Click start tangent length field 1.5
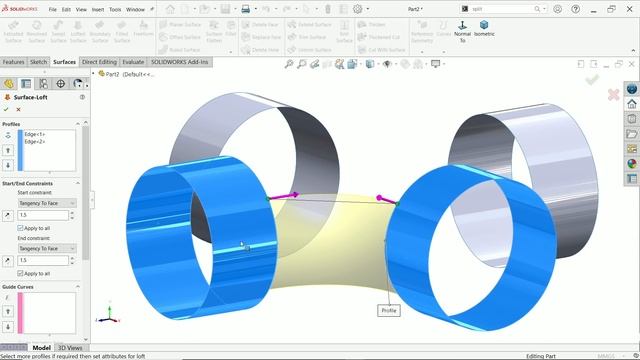The width and height of the screenshot is (640, 360). click(x=43, y=215)
